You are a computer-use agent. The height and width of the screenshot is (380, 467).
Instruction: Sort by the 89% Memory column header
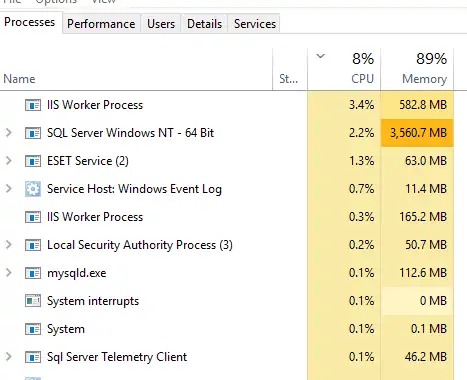tap(417, 69)
